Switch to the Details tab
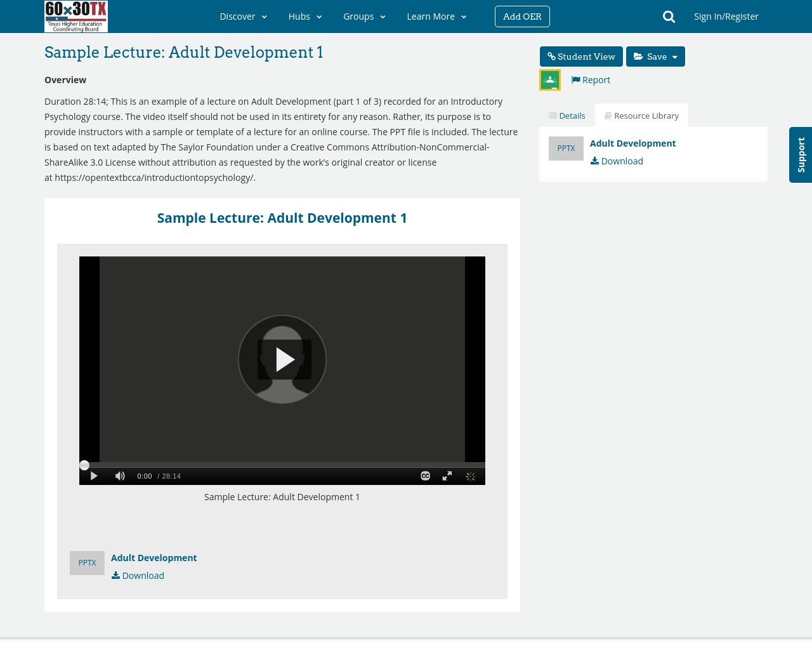This screenshot has width=812, height=650. click(x=565, y=114)
